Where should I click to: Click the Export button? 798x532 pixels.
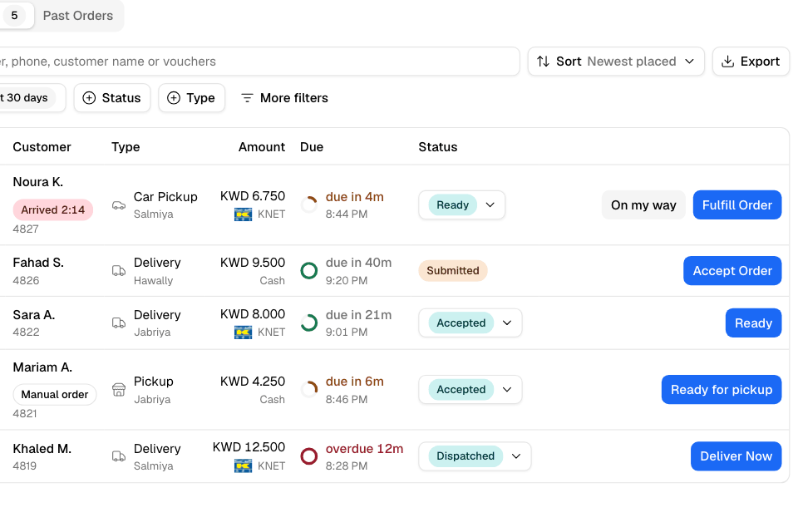(x=751, y=62)
